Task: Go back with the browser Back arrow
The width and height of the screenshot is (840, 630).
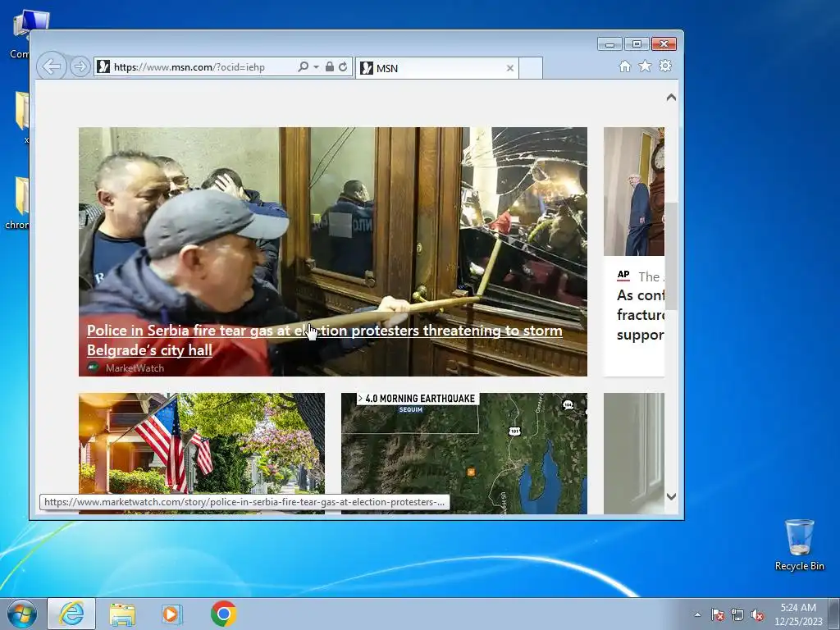Action: click(52, 67)
